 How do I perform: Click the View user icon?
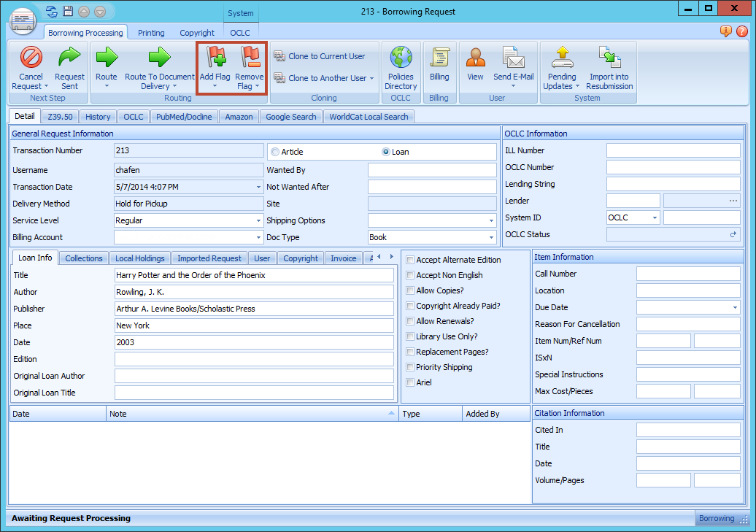(476, 58)
